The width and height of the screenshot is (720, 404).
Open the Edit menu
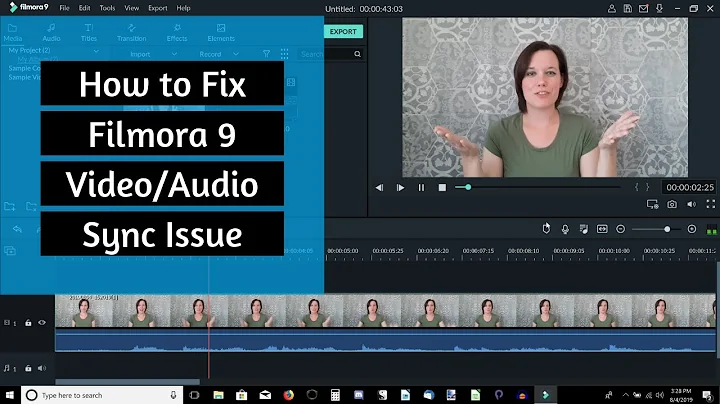84,8
